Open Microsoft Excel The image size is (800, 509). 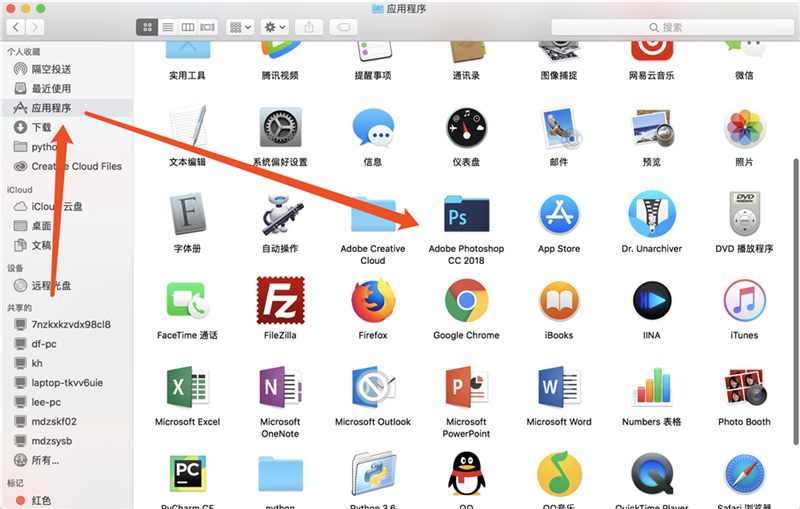[x=187, y=388]
